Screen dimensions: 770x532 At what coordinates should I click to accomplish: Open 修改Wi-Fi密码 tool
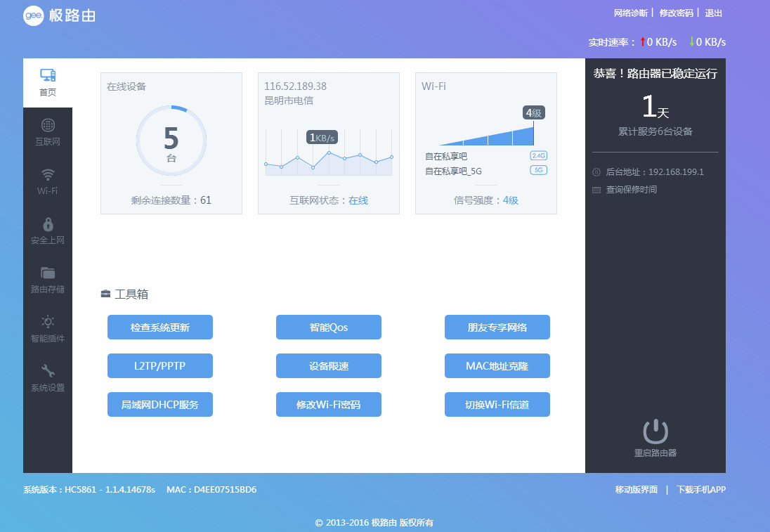[x=329, y=405]
